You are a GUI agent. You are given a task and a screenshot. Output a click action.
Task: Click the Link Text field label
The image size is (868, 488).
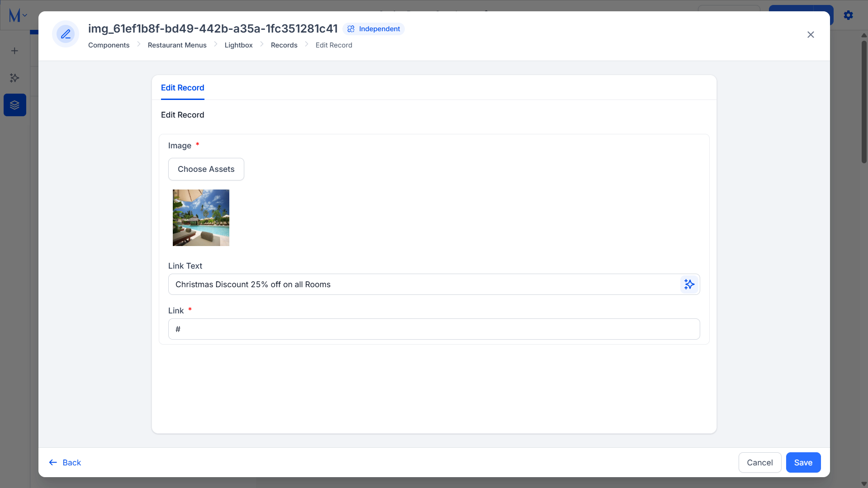click(x=185, y=266)
